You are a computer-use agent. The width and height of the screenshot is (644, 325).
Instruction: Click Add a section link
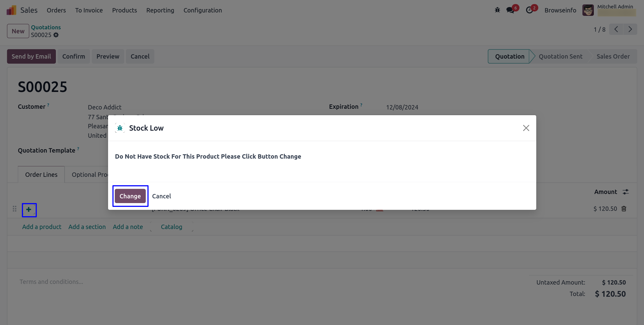point(87,227)
